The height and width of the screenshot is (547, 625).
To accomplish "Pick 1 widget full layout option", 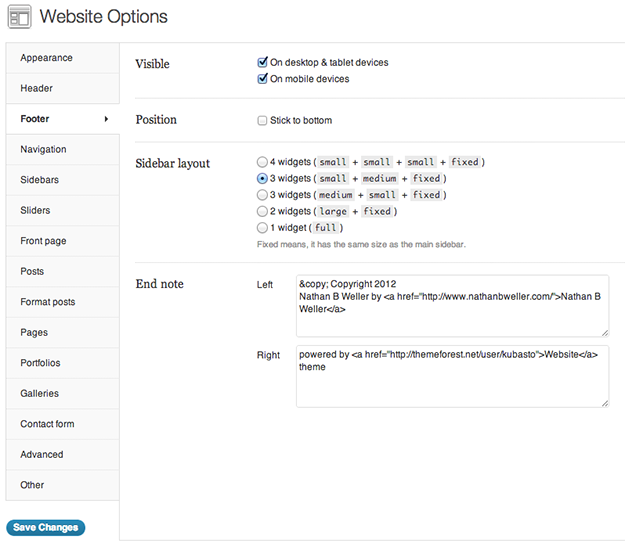I will tap(262, 228).
